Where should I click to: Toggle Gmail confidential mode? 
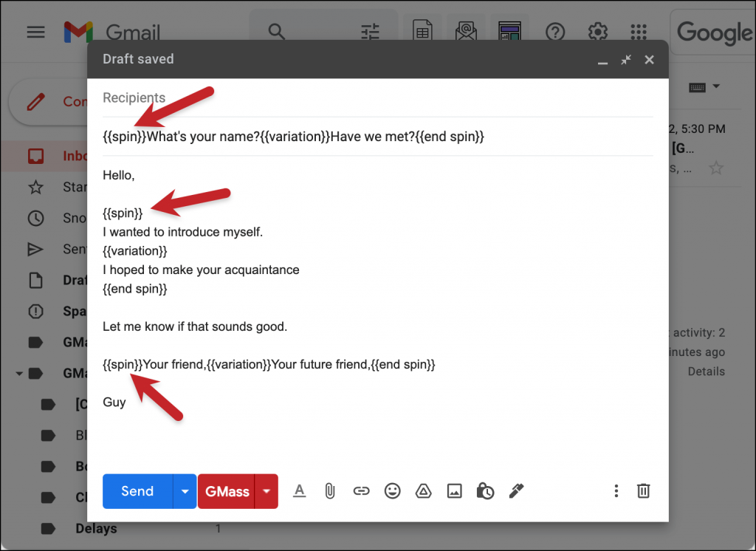pos(485,490)
